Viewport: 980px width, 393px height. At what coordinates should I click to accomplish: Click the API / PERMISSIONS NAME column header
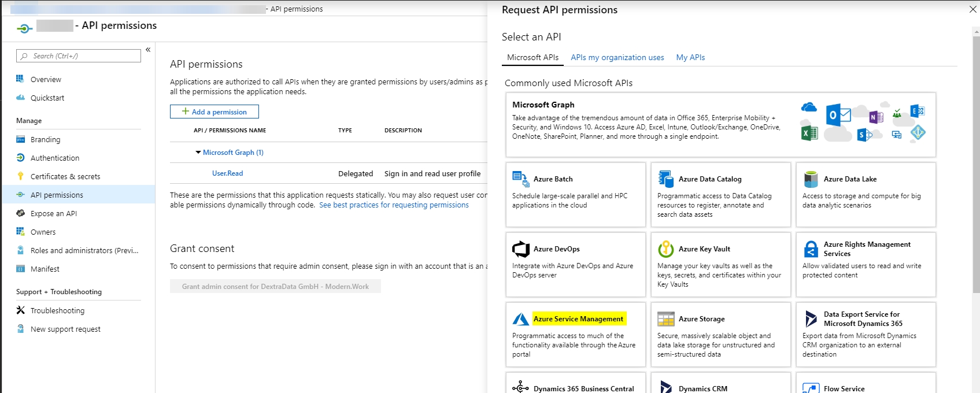pos(230,131)
